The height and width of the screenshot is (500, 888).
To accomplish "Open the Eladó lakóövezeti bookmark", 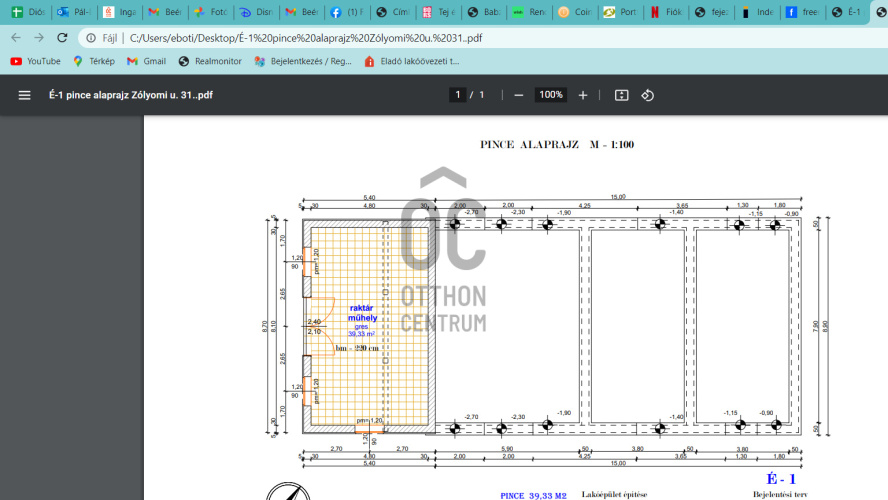I will tap(412, 61).
